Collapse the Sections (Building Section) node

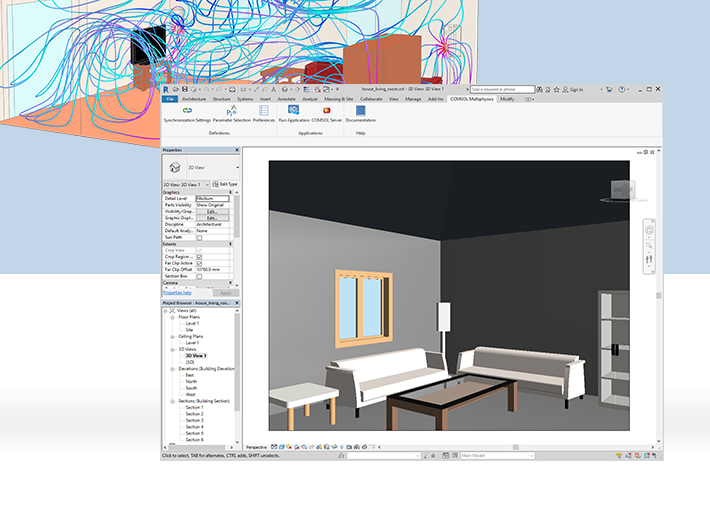(x=173, y=401)
